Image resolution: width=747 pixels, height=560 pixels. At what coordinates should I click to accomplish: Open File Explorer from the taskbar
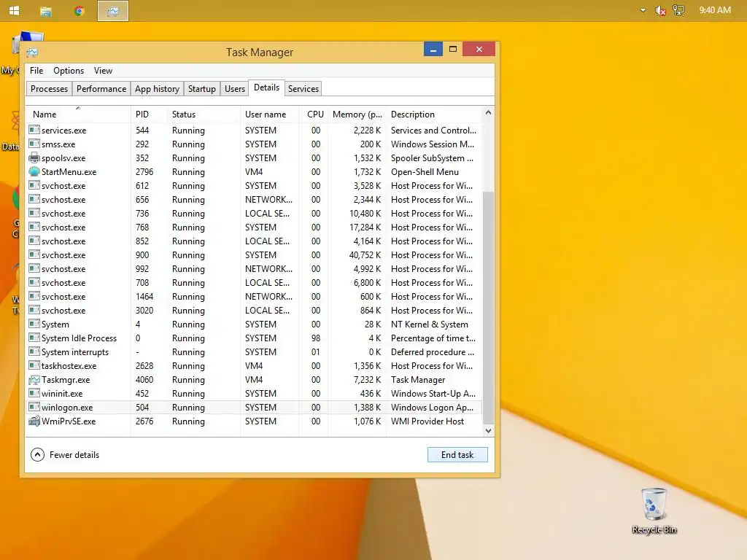tap(46, 11)
